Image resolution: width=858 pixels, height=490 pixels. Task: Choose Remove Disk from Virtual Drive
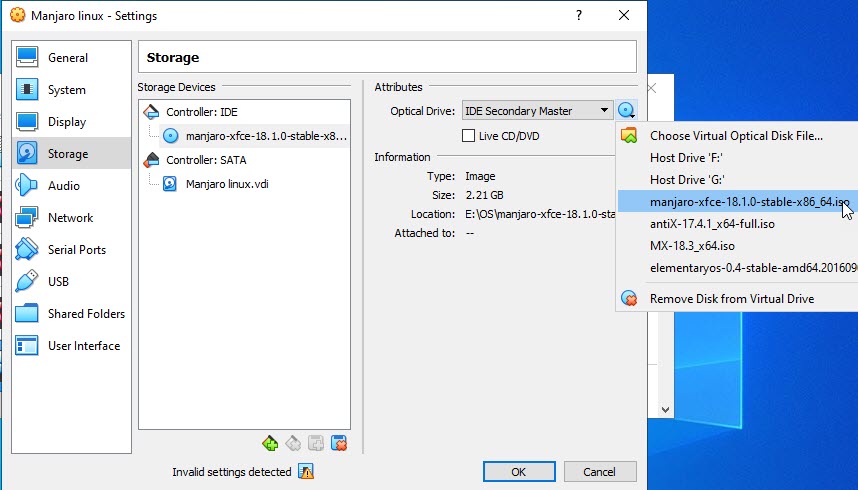737,299
